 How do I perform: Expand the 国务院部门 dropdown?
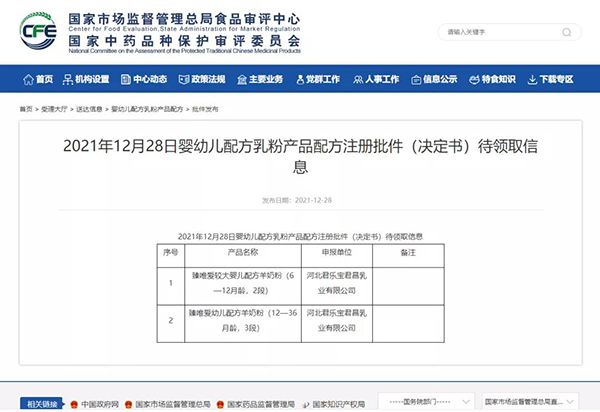point(426,402)
